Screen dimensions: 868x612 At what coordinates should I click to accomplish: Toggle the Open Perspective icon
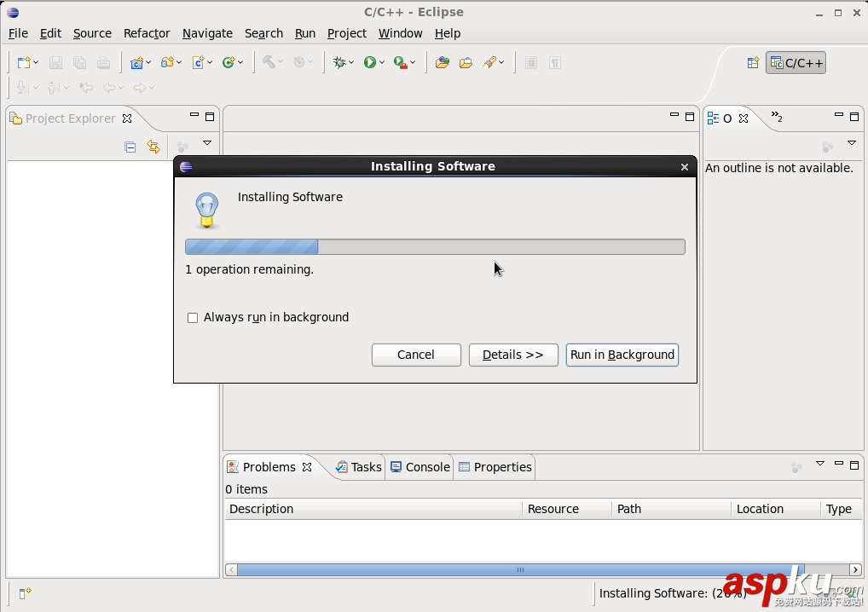point(751,62)
